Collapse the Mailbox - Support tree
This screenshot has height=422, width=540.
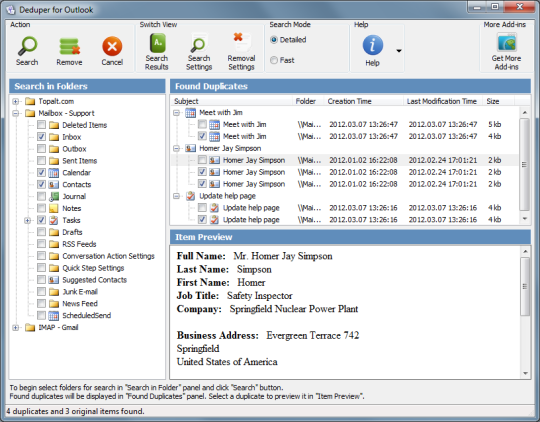(x=15, y=113)
